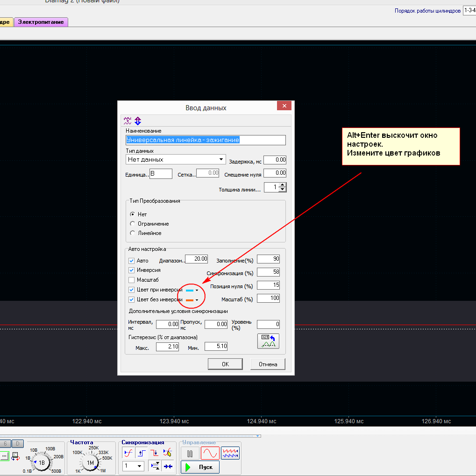476x476 pixels.
Task: Click the Отмена button
Action: click(268, 364)
